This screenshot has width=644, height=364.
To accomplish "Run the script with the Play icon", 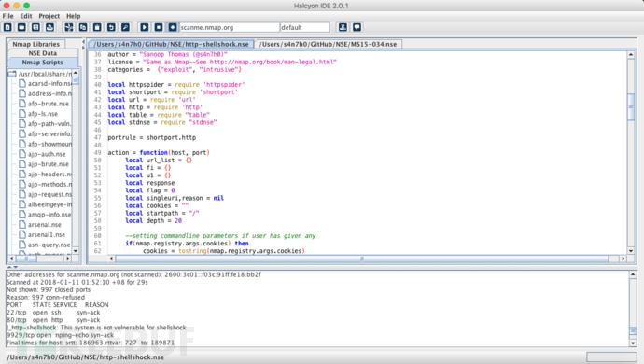I will [x=144, y=27].
